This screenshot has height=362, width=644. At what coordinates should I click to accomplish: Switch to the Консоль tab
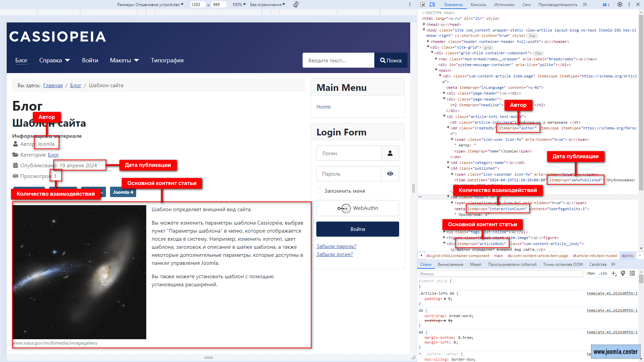click(x=478, y=5)
